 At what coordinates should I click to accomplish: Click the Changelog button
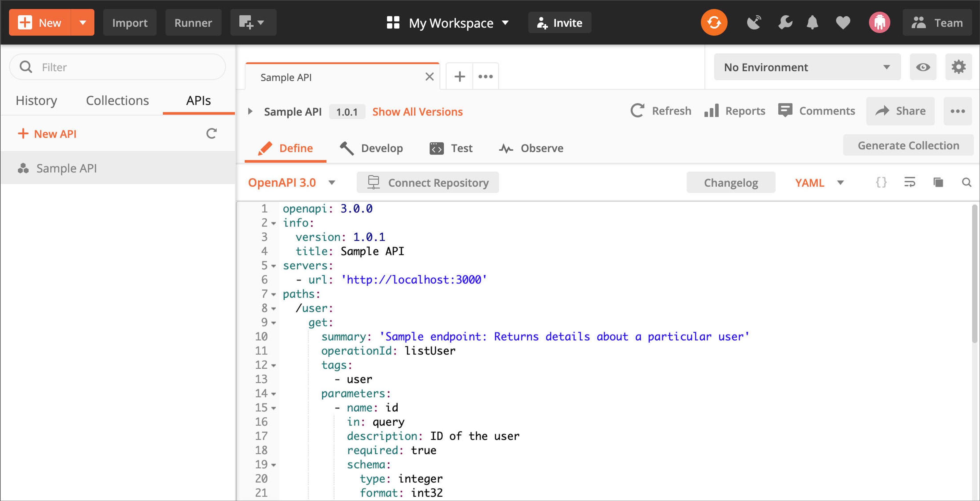[x=731, y=183]
